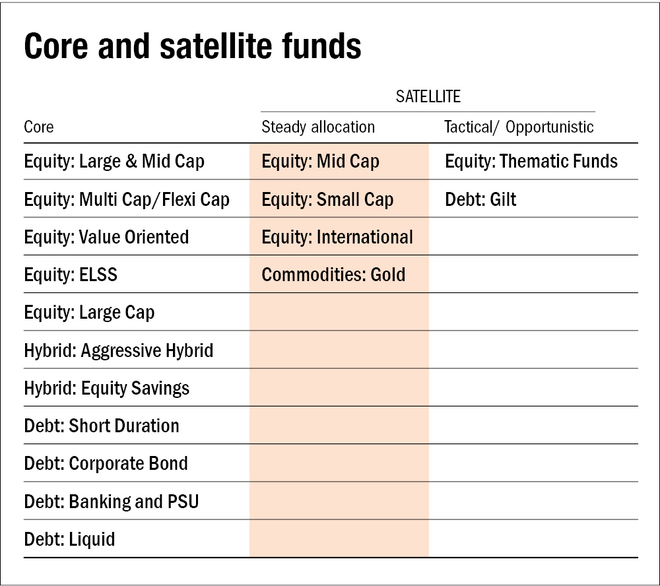Screen dimensions: 660x586
Task: Click the 'Core and satellite funds' title
Action: [193, 47]
